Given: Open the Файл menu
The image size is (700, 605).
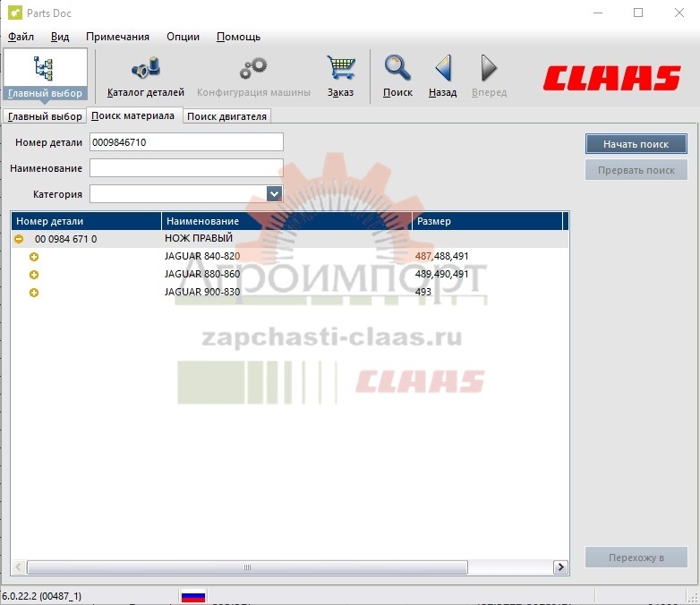Looking at the screenshot, I should click(21, 37).
